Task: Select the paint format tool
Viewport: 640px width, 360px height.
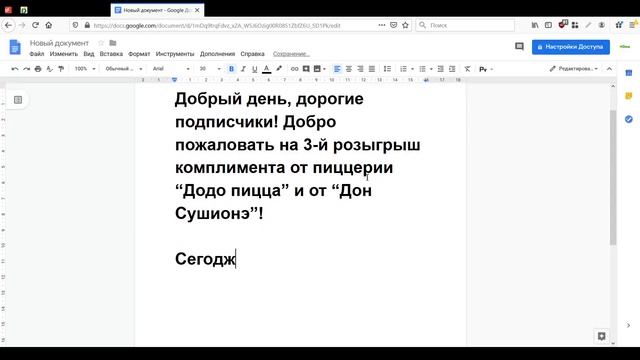Action: coord(61,69)
